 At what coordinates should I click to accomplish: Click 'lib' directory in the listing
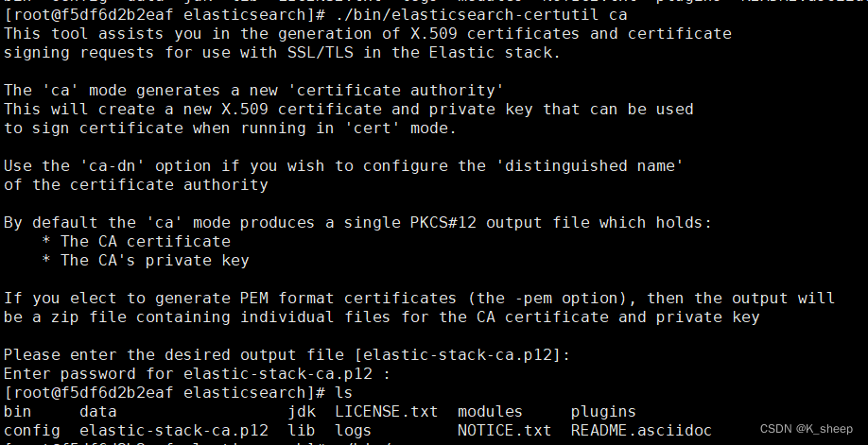click(301, 431)
